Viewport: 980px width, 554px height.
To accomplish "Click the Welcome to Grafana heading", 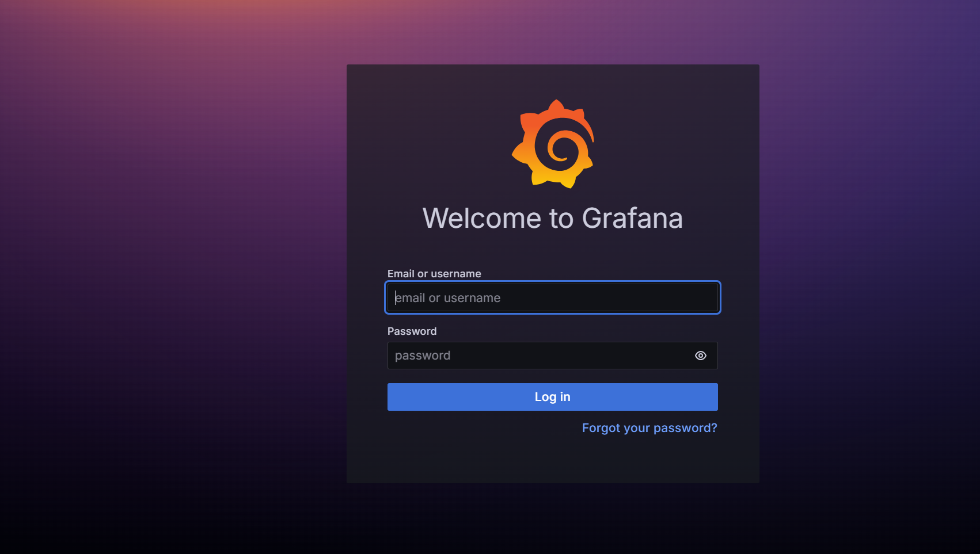I will click(x=552, y=218).
